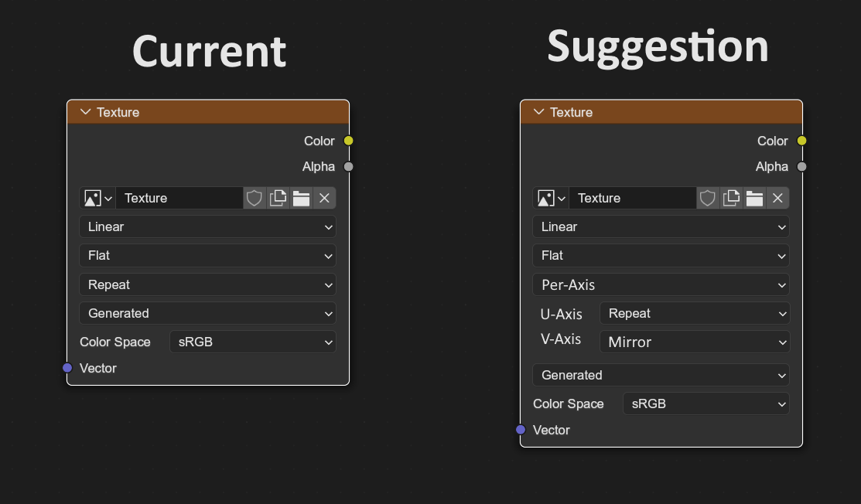Image resolution: width=861 pixels, height=504 pixels.
Task: Open image browse dropdown in Suggestion node
Action: pyautogui.click(x=552, y=198)
